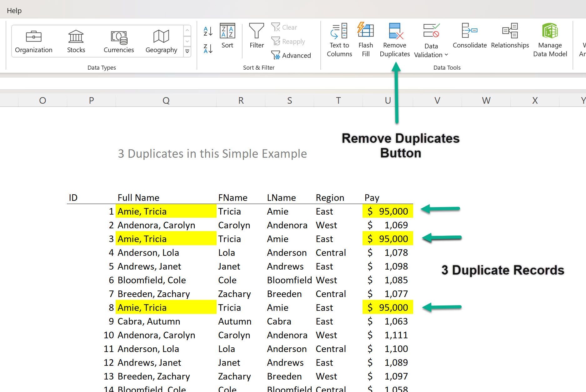Choose the Geography data type
This screenshot has width=586, height=392.
pos(161,41)
